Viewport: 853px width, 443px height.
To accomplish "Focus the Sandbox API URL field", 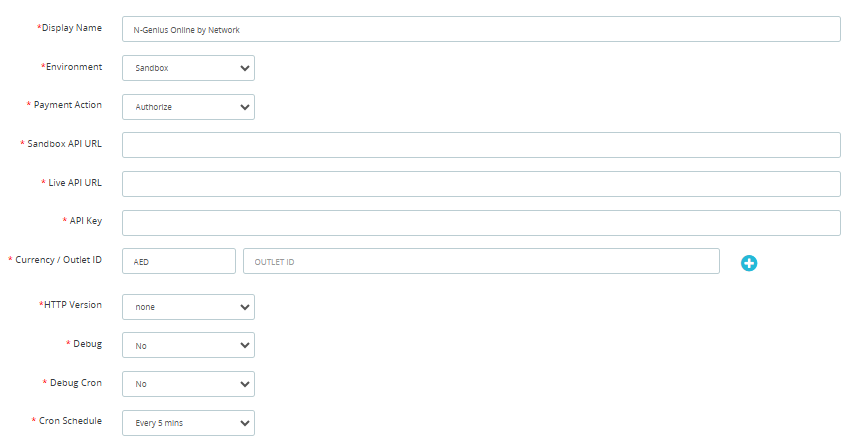I will coord(481,145).
